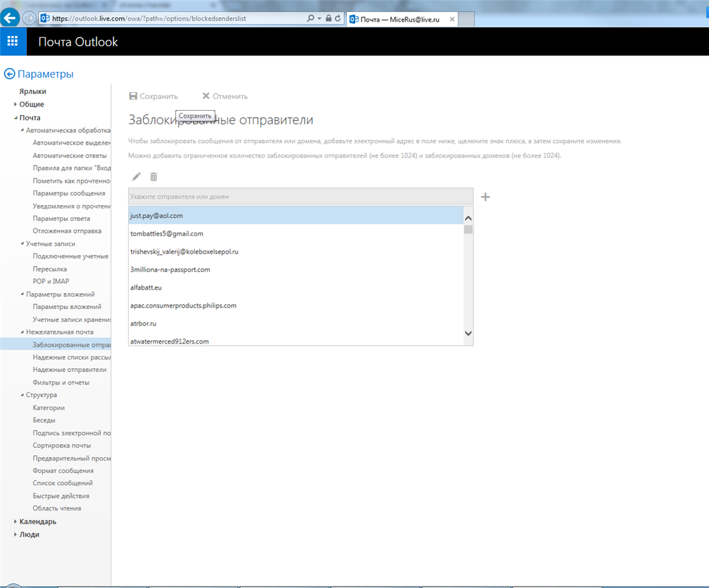Click the plus add sender icon
Viewport: 709px width, 588px height.
[x=485, y=197]
